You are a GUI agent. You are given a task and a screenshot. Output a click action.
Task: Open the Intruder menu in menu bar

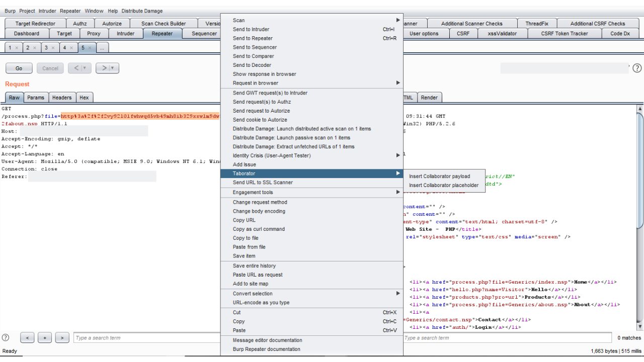(48, 11)
